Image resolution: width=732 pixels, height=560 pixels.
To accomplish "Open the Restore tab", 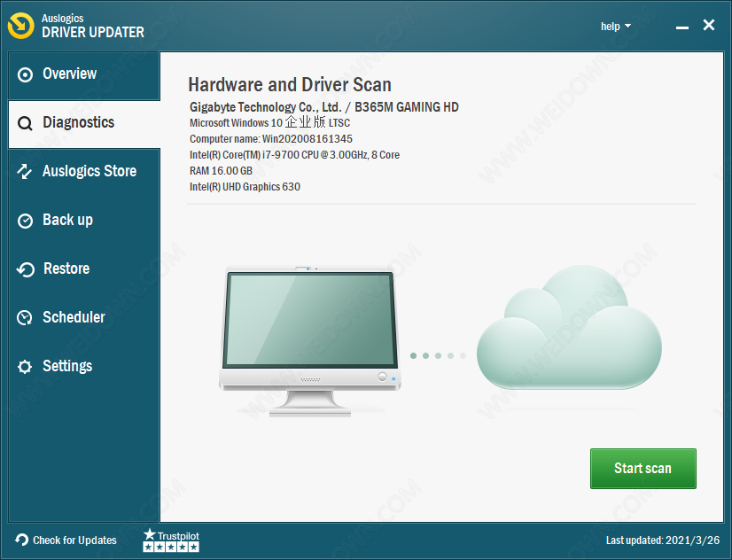I will point(84,269).
